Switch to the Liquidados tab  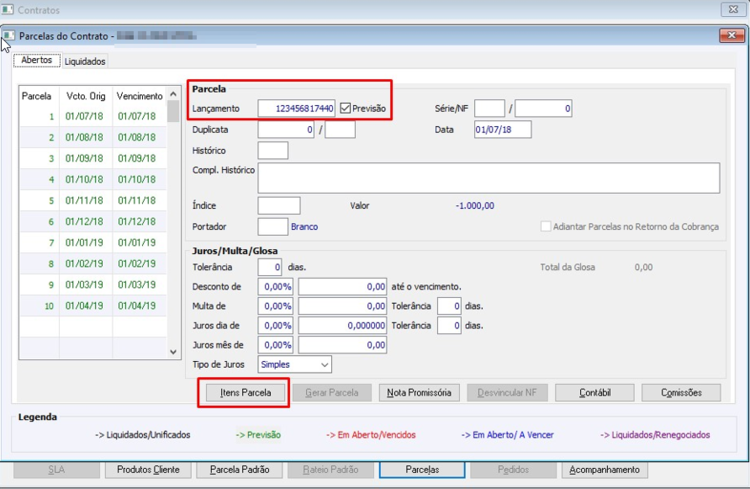(x=85, y=61)
